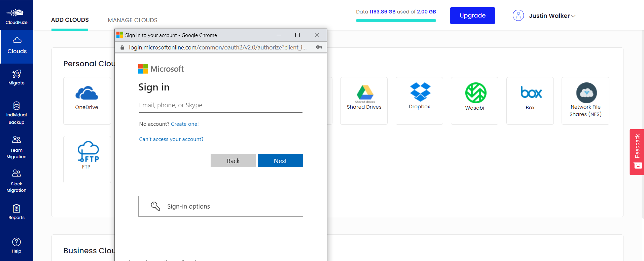Maximize the sign-in popup window
Viewport: 644px width, 261px height.
[x=297, y=35]
